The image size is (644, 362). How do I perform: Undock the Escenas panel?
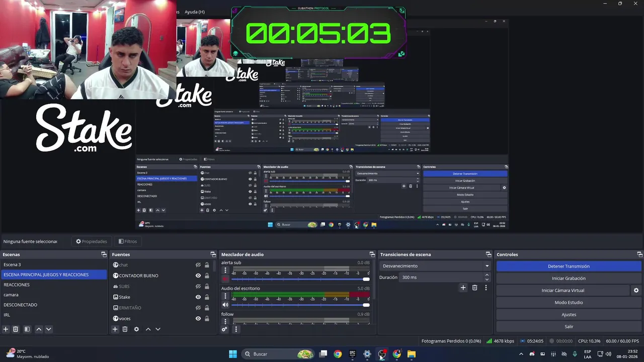[104, 254]
